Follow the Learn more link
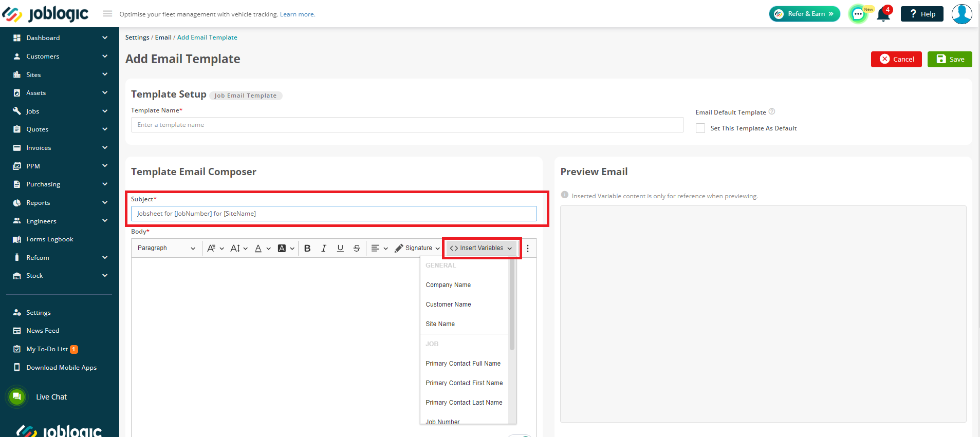This screenshot has height=437, width=980. (297, 14)
